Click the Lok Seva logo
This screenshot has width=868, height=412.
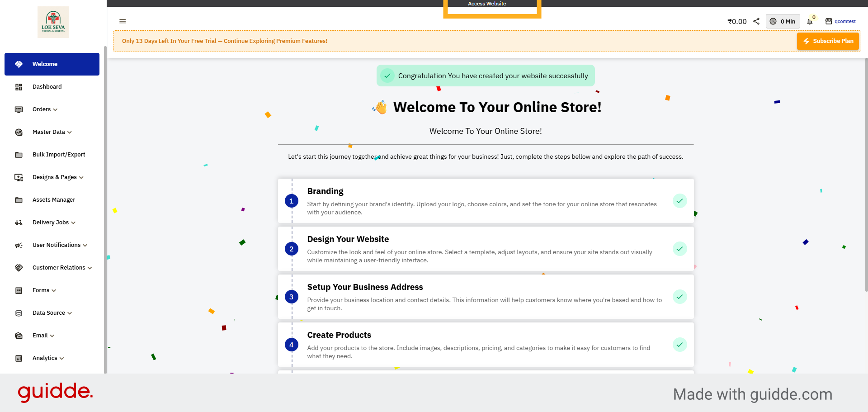click(53, 22)
